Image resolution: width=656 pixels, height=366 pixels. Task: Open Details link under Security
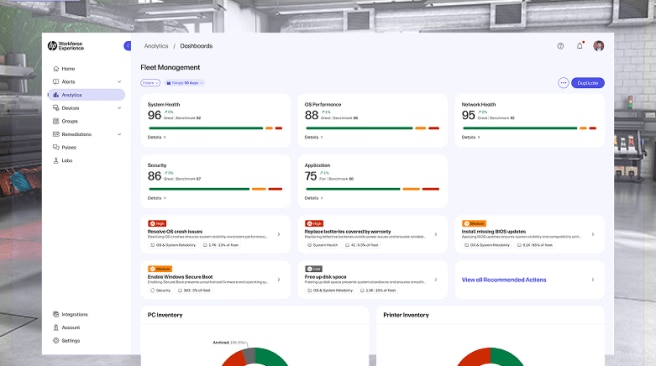click(157, 198)
